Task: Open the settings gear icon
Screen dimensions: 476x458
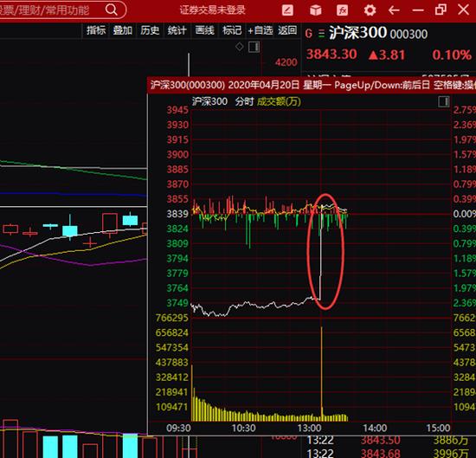Action: pos(370,10)
